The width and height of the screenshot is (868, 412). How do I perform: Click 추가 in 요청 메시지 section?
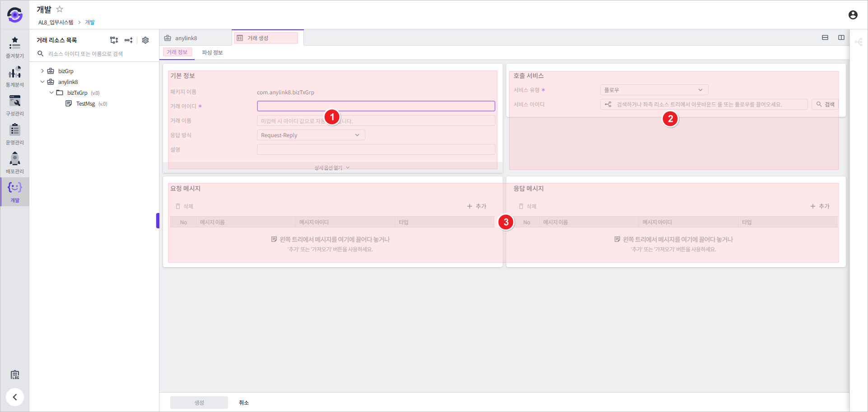(476, 206)
